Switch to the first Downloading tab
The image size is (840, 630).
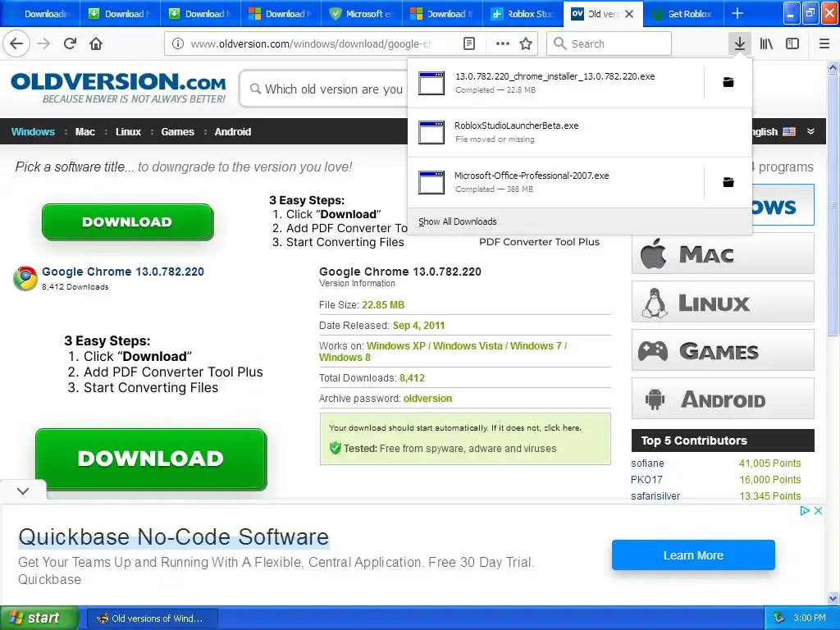(x=40, y=14)
